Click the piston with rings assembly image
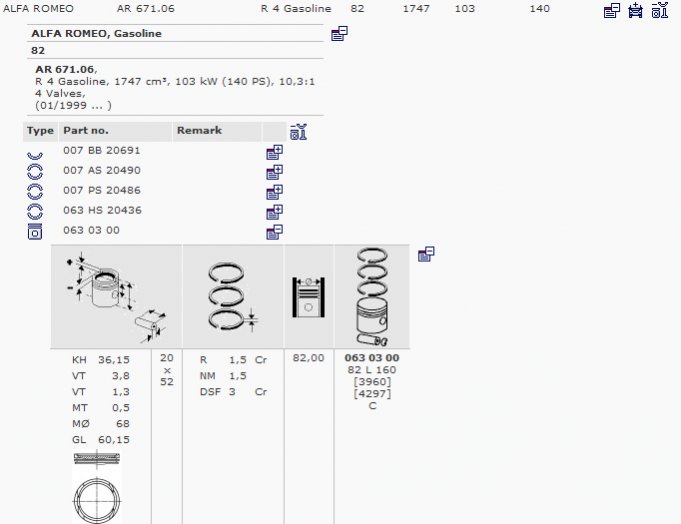Image resolution: width=681 pixels, height=524 pixels. coord(372,297)
